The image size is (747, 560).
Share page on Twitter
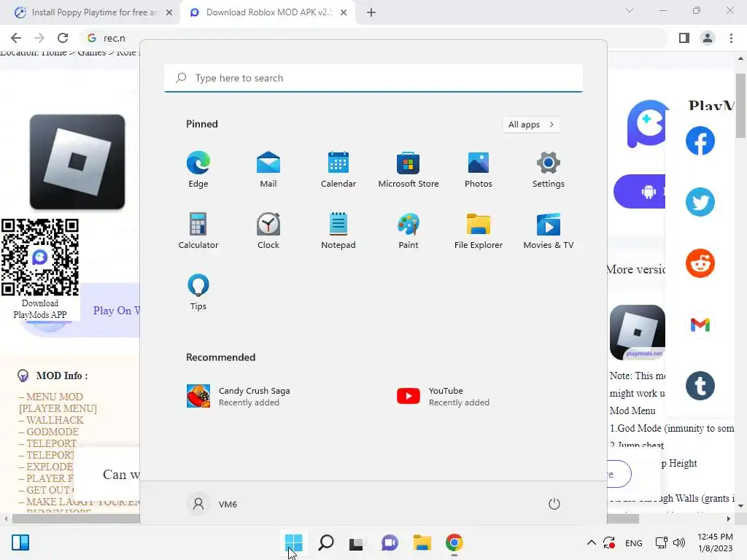(700, 202)
